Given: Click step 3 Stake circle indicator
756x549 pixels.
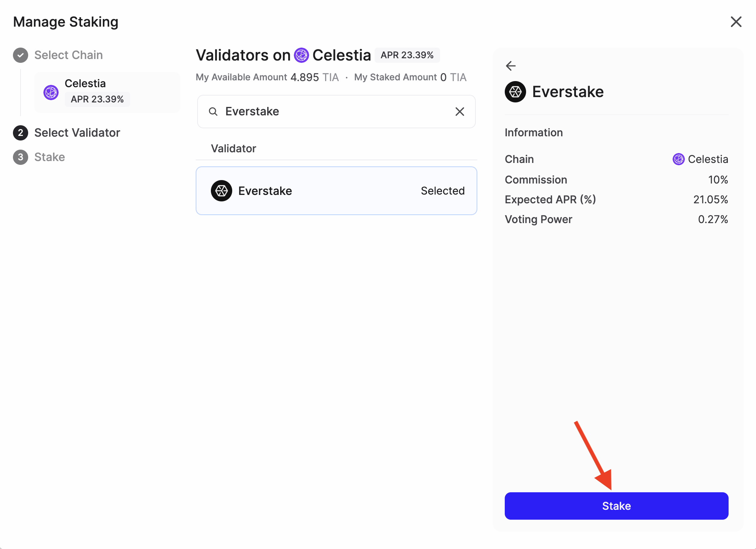Looking at the screenshot, I should tap(20, 157).
